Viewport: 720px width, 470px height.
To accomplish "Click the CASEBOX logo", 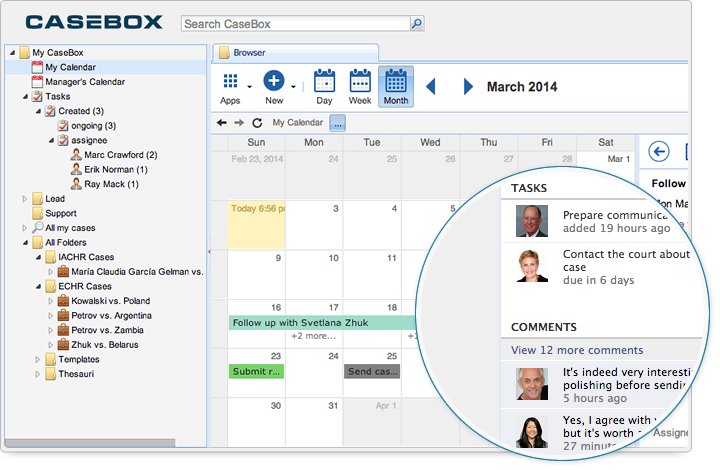I will pos(94,22).
